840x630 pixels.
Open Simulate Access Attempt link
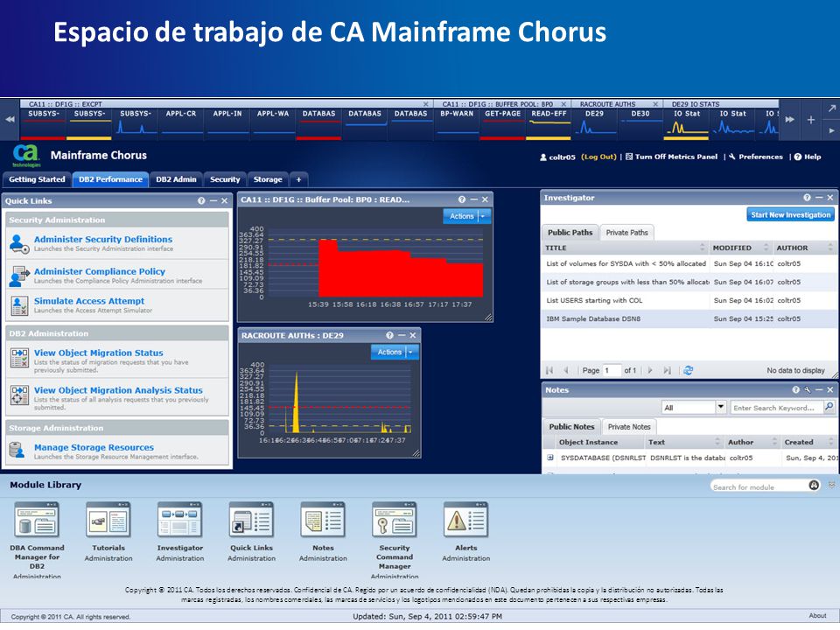(x=89, y=301)
